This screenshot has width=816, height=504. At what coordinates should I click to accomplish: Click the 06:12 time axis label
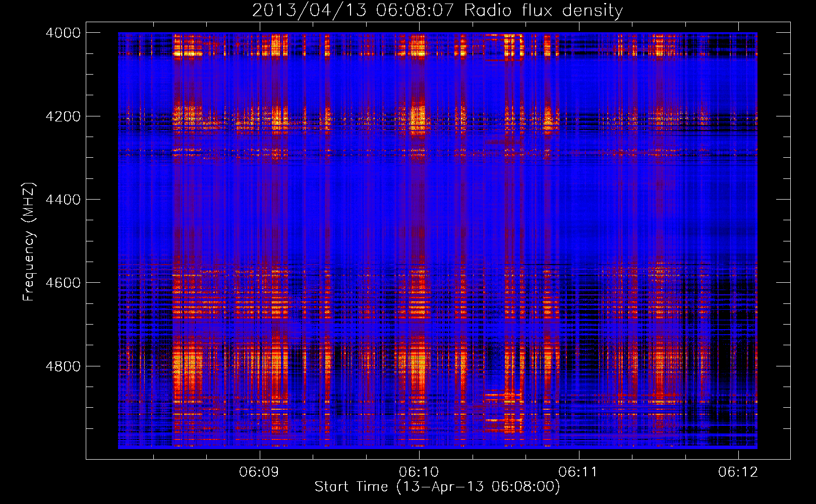(x=738, y=472)
